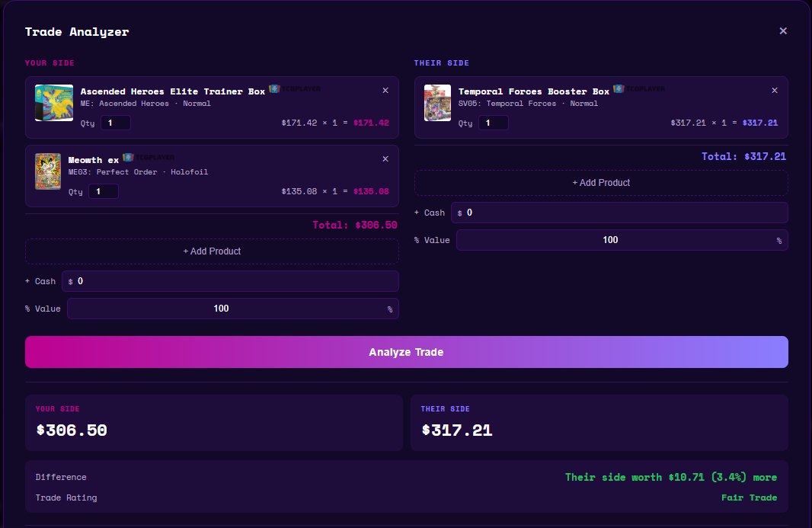Click the large $317.21 result value
Image resolution: width=812 pixels, height=528 pixels.
pyautogui.click(x=457, y=430)
